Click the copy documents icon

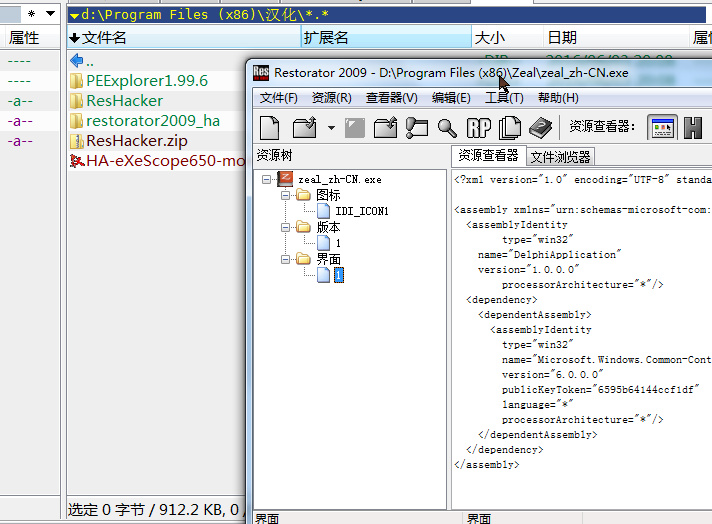(510, 128)
